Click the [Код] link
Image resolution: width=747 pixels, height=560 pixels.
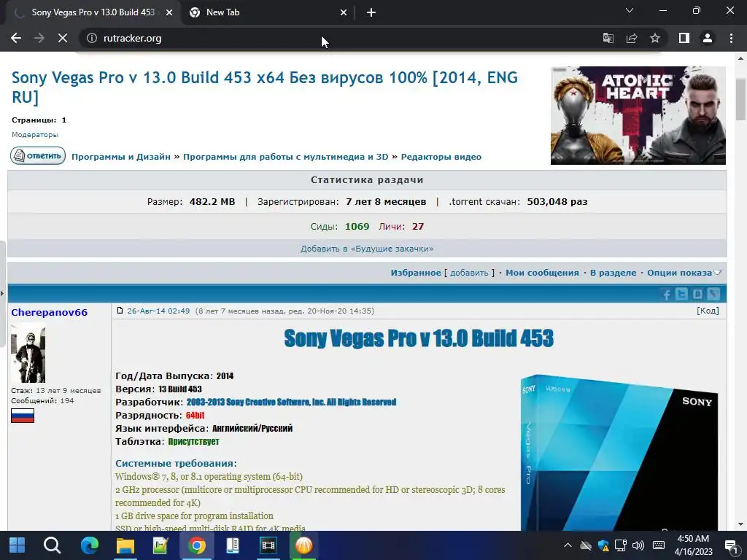708,311
